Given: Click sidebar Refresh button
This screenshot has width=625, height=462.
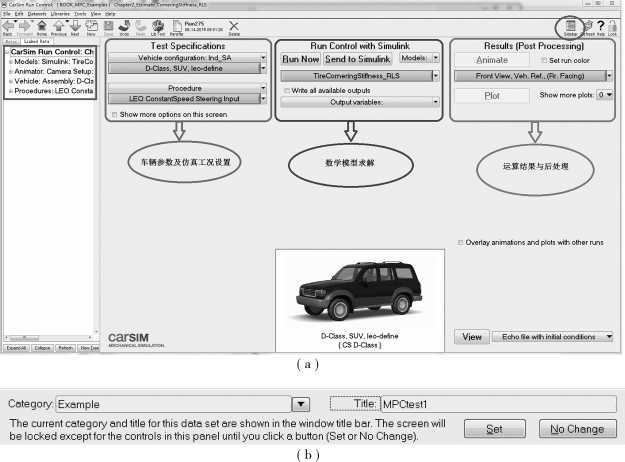Looking at the screenshot, I should pyautogui.click(x=65, y=348).
